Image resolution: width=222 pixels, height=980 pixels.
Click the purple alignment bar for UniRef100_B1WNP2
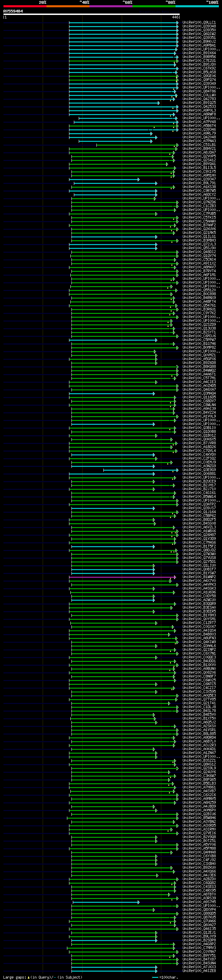click(x=122, y=577)
